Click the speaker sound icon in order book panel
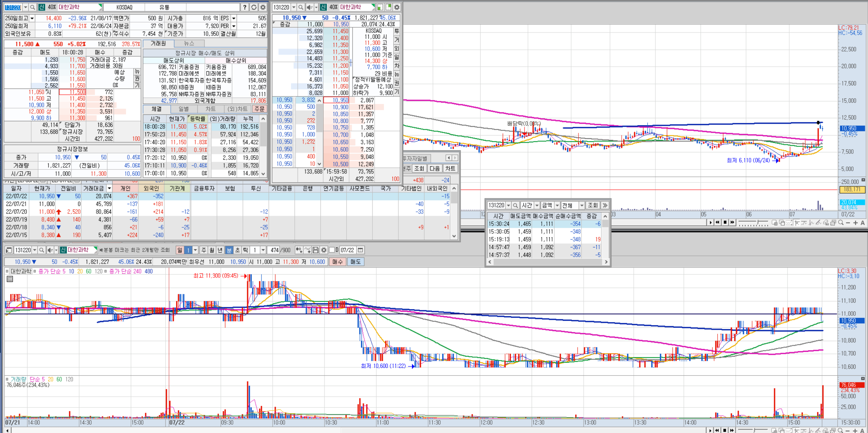The height and width of the screenshot is (433, 868). (x=309, y=7)
